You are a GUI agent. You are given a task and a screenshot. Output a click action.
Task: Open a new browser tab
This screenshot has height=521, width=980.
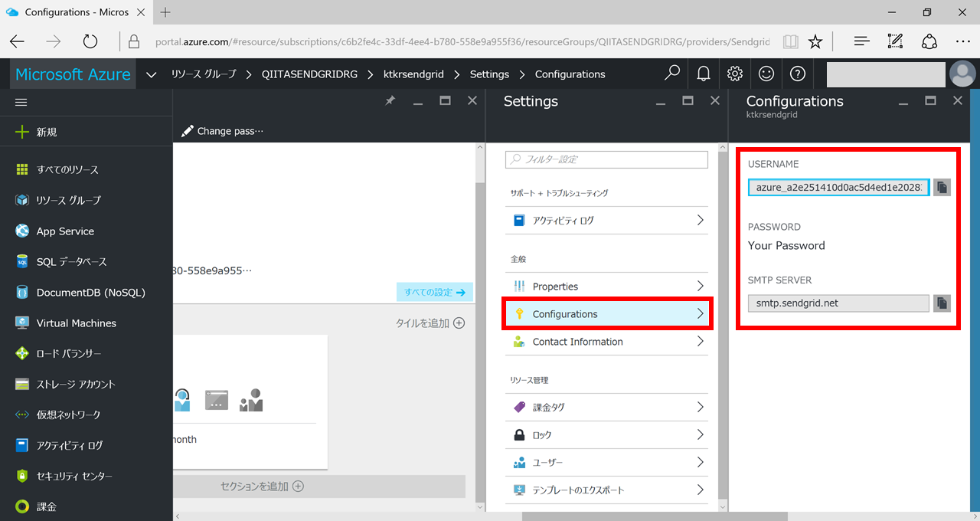tap(165, 12)
